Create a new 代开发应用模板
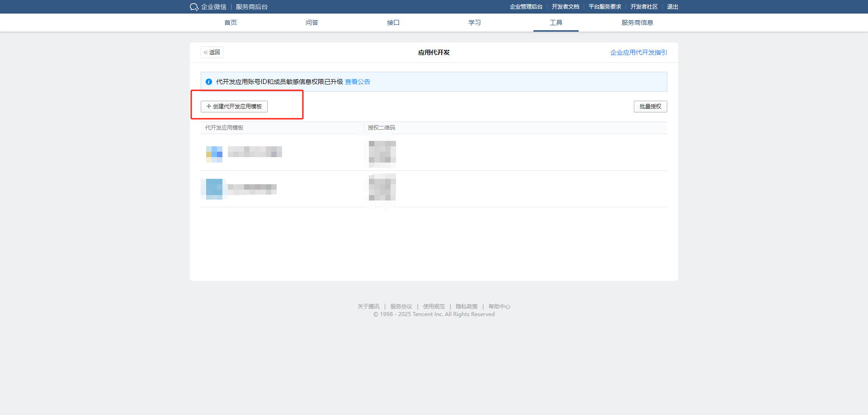This screenshot has height=415, width=868. (234, 107)
